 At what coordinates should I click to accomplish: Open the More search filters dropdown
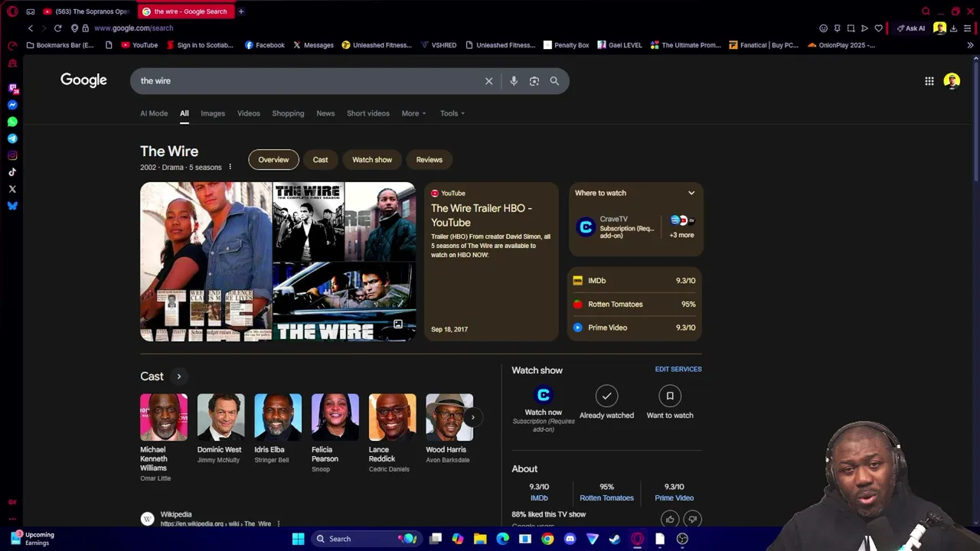pyautogui.click(x=413, y=113)
